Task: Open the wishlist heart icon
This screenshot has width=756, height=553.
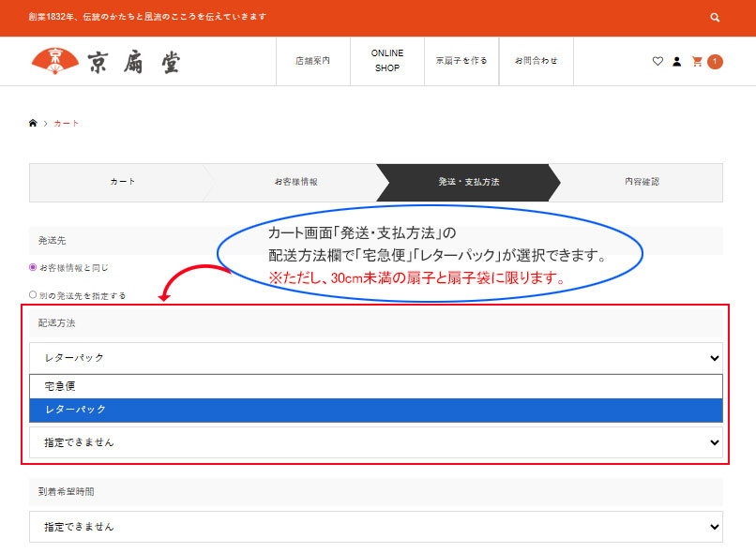Action: (658, 62)
